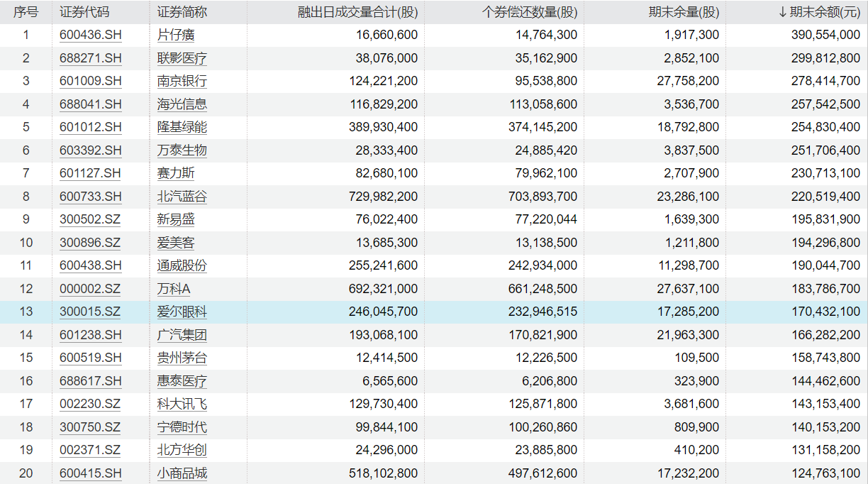Screen dimensions: 868x484
Task: Click the 期末余量(股) column header
Action: [x=684, y=12]
